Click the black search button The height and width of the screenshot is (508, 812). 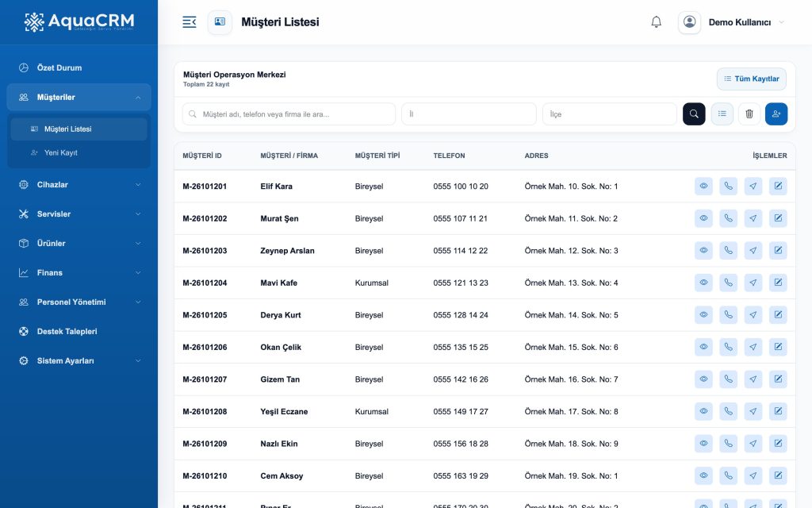point(694,114)
